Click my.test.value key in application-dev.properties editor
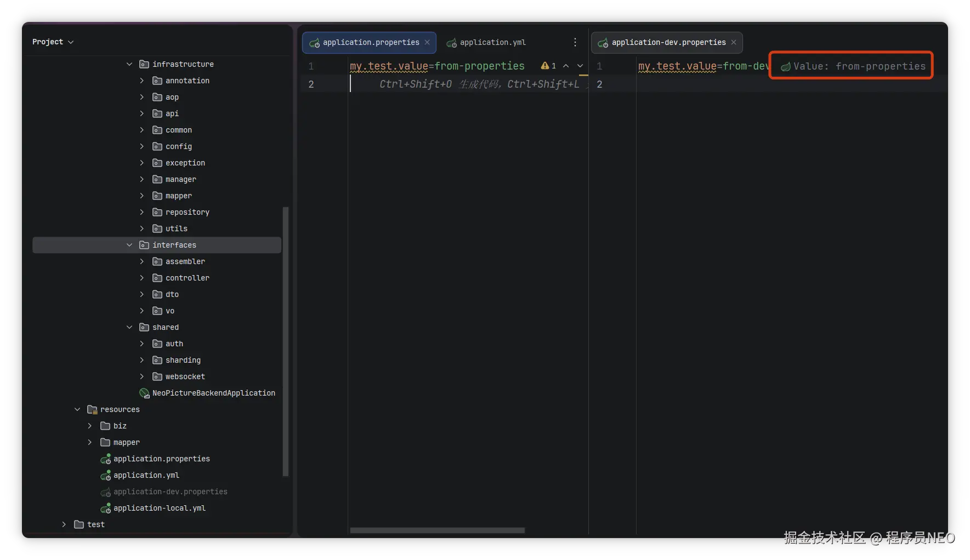The width and height of the screenshot is (970, 560). 677,66
